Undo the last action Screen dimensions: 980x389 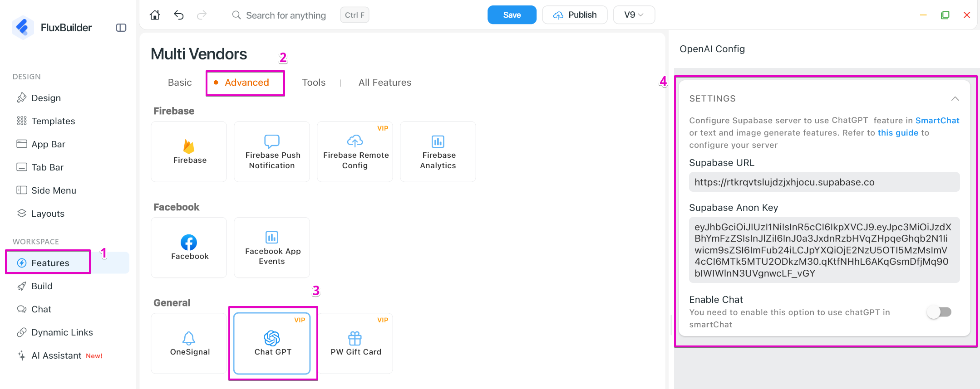[179, 15]
